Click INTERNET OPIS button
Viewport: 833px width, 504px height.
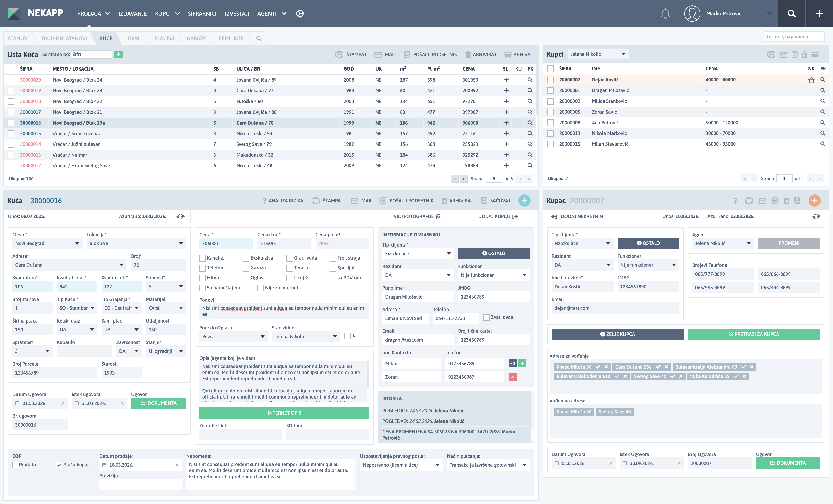[284, 413]
